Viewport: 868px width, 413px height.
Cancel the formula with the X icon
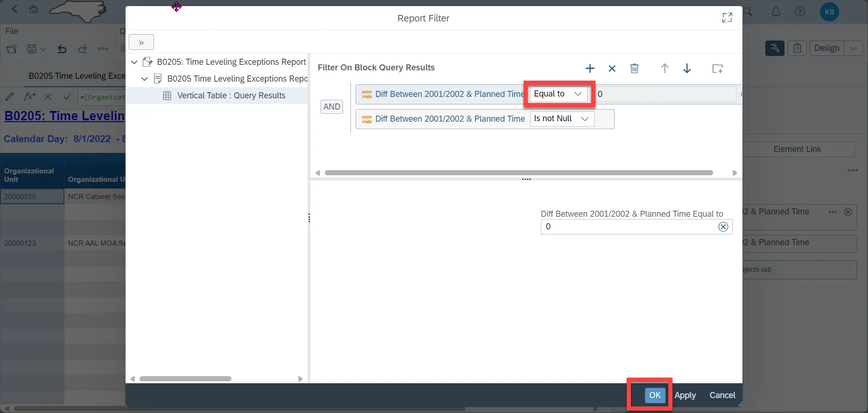coord(48,96)
